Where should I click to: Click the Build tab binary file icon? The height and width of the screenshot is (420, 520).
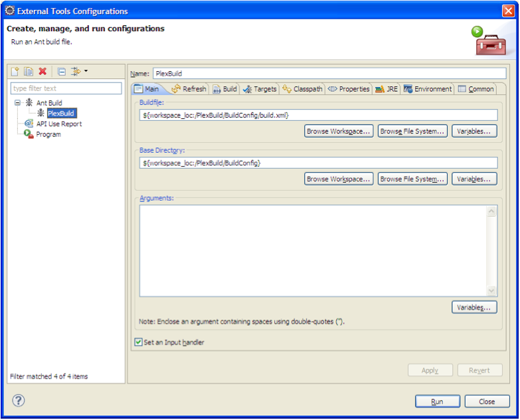click(x=217, y=89)
